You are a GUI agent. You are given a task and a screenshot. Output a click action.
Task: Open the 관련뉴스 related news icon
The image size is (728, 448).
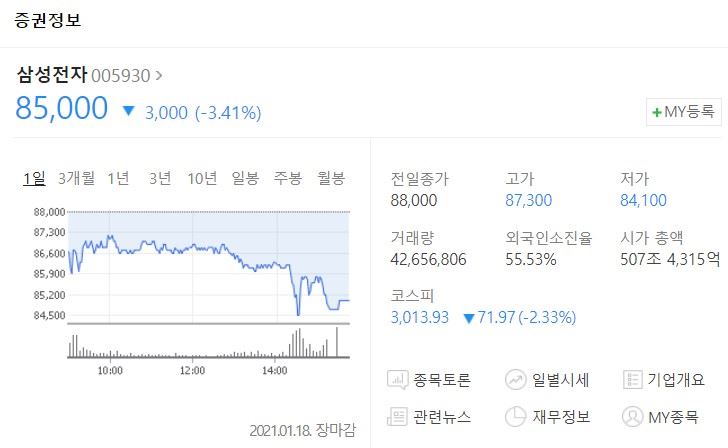pyautogui.click(x=397, y=416)
